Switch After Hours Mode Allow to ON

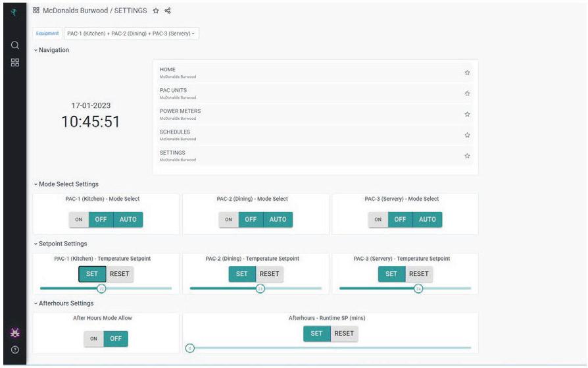(x=93, y=339)
